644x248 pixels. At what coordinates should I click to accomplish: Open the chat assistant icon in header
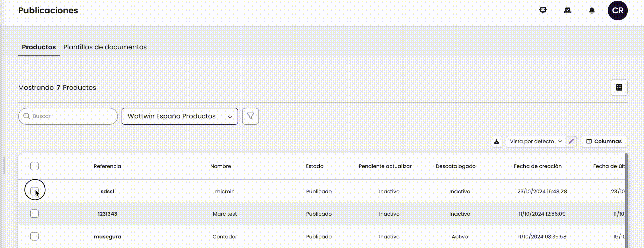(x=543, y=10)
